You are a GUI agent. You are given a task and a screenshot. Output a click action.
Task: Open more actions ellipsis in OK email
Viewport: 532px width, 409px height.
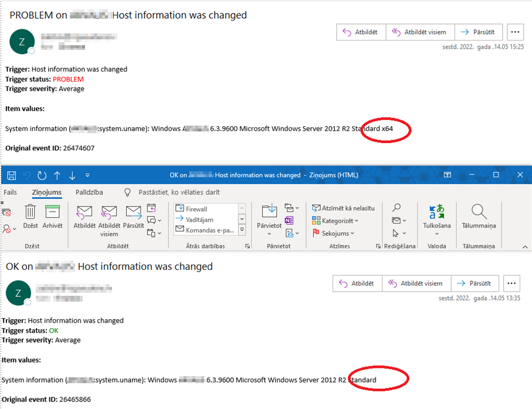pyautogui.click(x=511, y=283)
